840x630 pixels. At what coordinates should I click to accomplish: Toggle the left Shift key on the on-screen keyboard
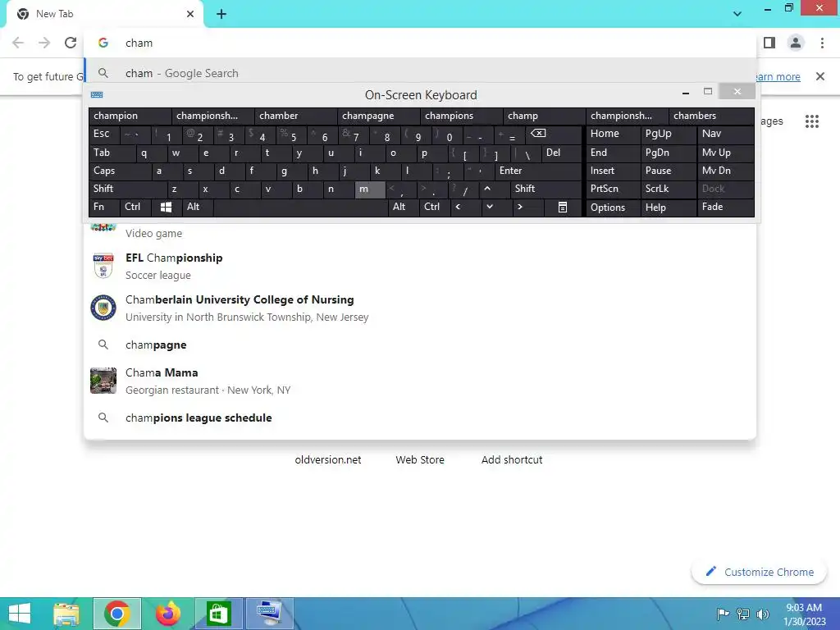(x=128, y=189)
